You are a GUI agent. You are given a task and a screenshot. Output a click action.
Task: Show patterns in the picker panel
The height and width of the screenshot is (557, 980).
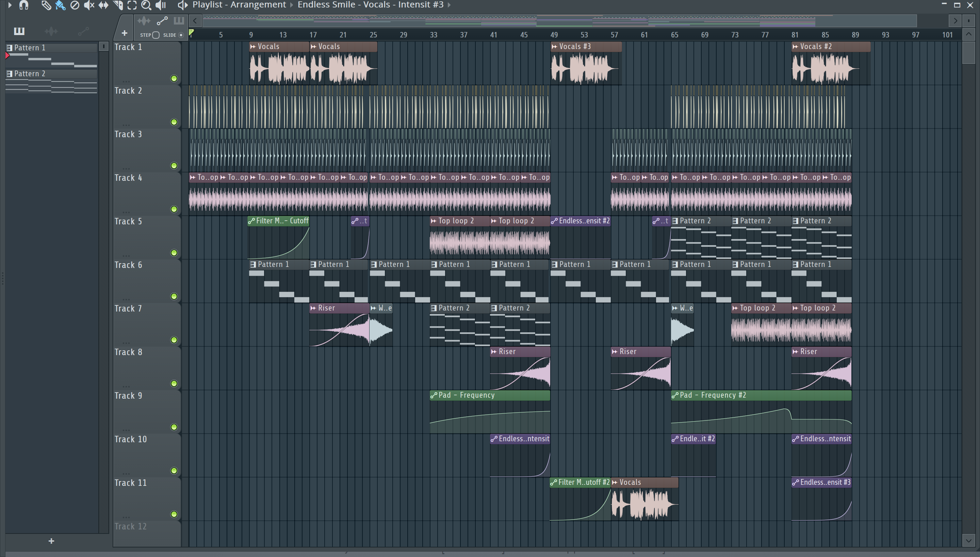click(19, 31)
